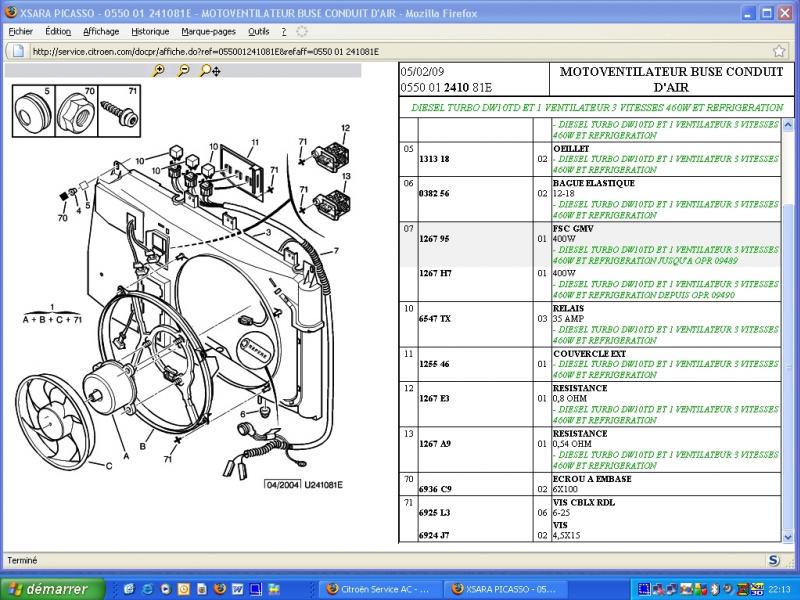The image size is (800, 600).
Task: Click the RESISTANCE 0,8 OHM entry
Action: click(x=580, y=393)
